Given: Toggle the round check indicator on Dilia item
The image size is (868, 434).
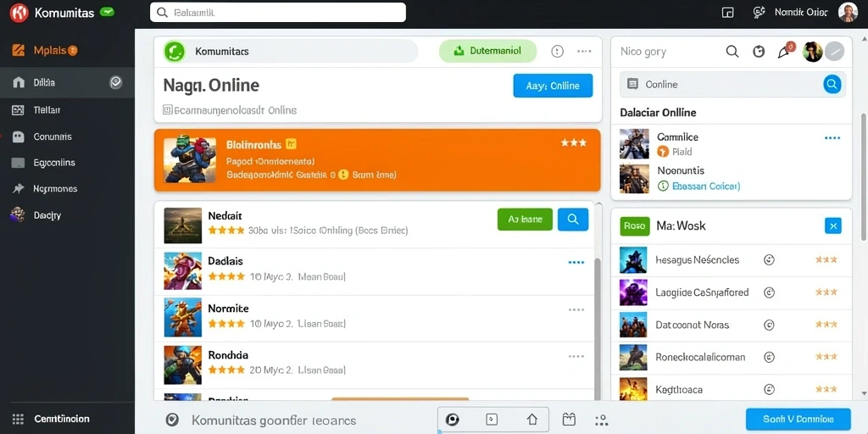Looking at the screenshot, I should click(115, 82).
